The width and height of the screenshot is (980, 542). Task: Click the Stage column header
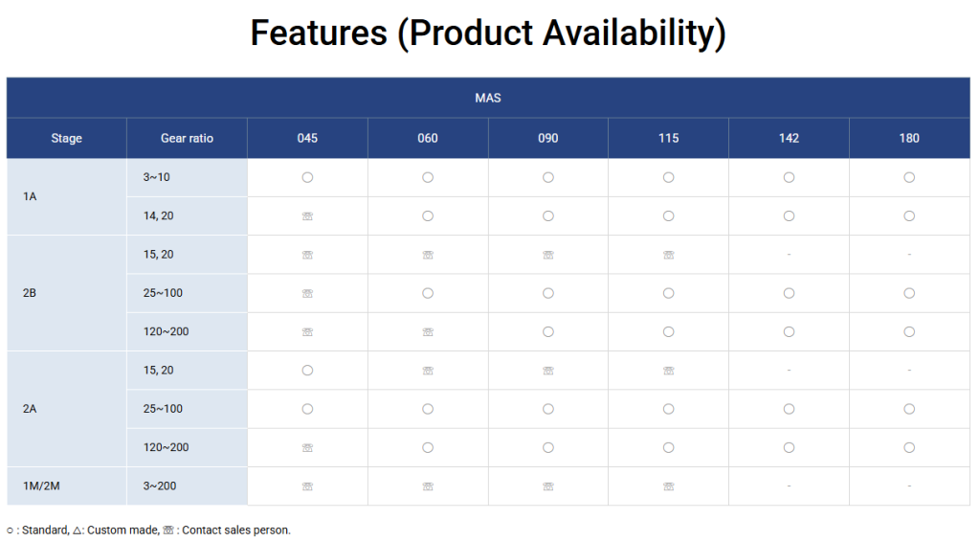66,138
